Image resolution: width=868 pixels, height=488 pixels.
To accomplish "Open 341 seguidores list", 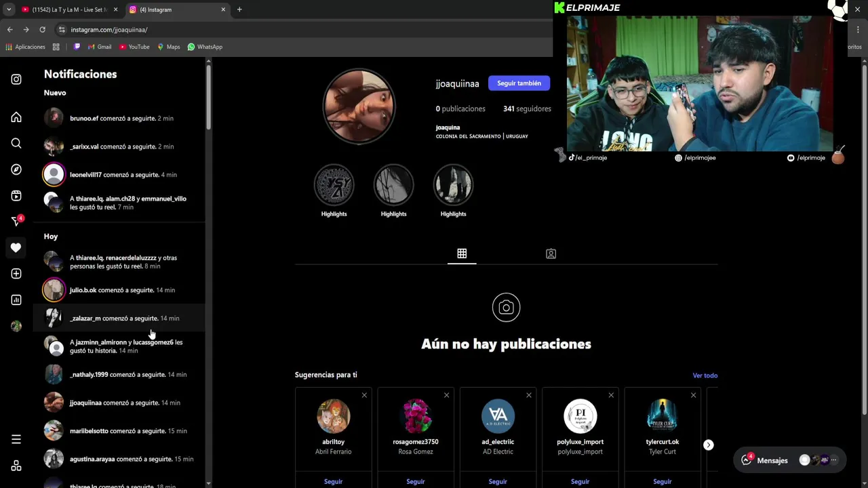I will 527,108.
